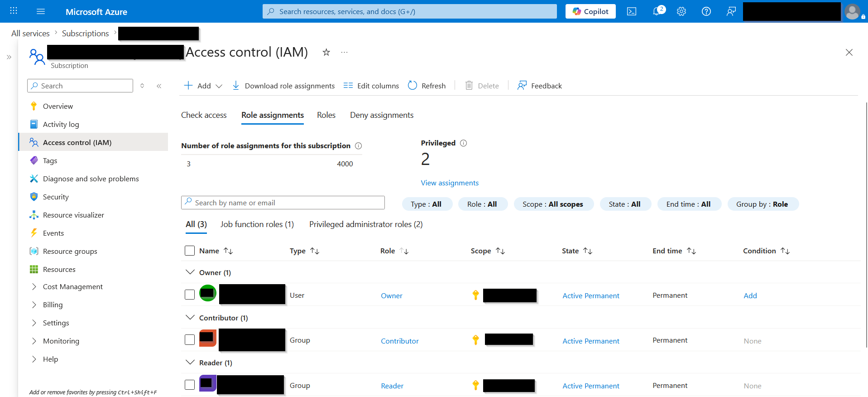Viewport: 868px width, 397px height.
Task: Open the help question mark menu
Action: tap(706, 11)
